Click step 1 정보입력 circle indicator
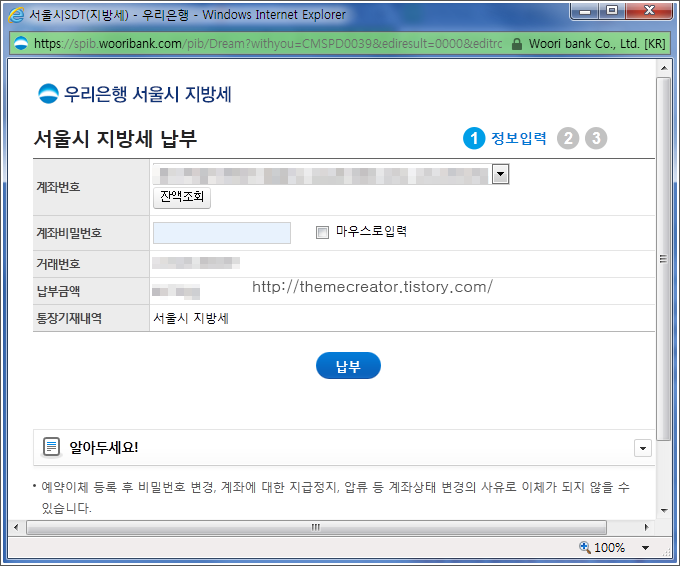The width and height of the screenshot is (680, 566). (x=474, y=138)
